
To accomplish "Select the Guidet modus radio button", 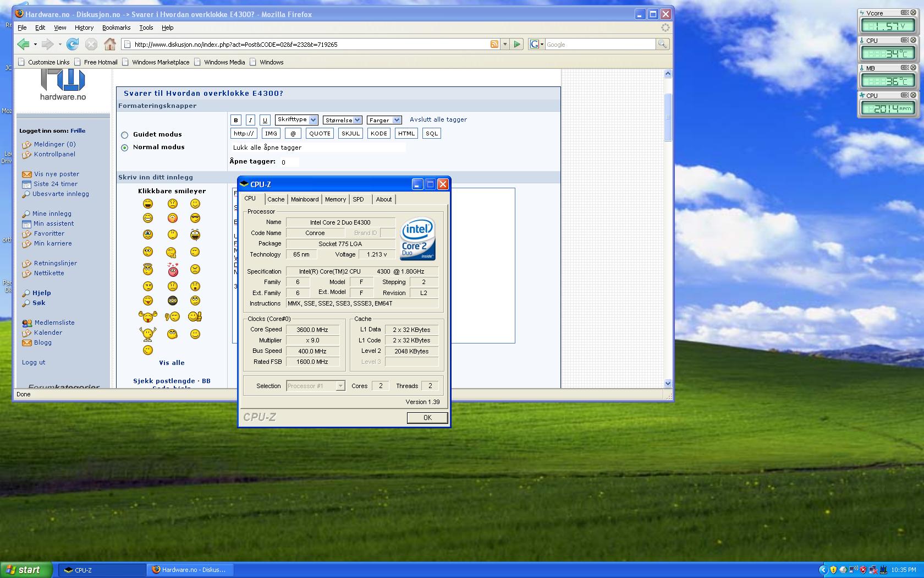I will click(x=124, y=135).
